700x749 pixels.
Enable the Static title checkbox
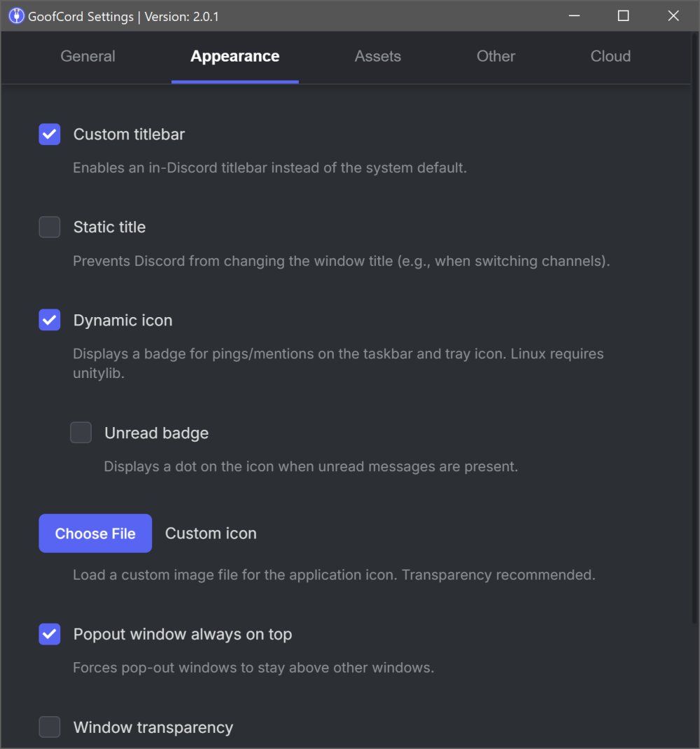pos(50,227)
